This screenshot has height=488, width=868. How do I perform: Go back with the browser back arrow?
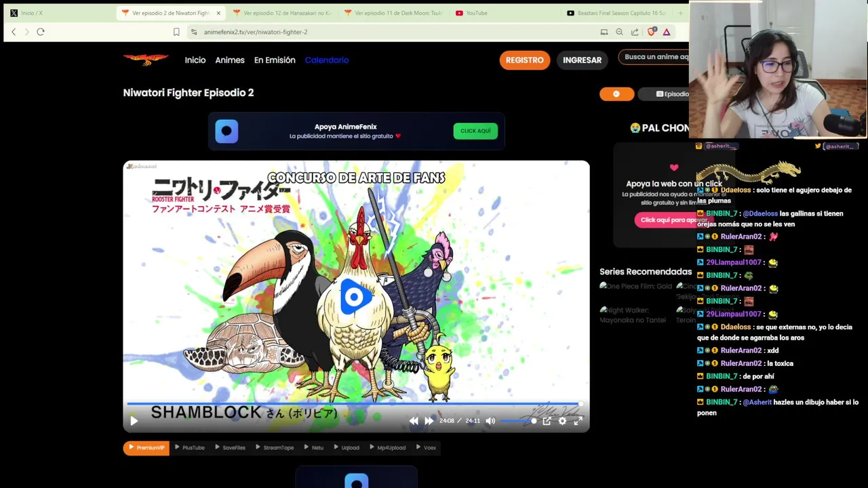tap(14, 32)
